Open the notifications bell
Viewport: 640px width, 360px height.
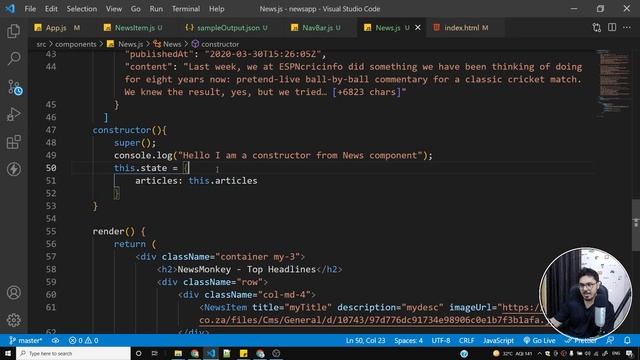click(x=627, y=340)
